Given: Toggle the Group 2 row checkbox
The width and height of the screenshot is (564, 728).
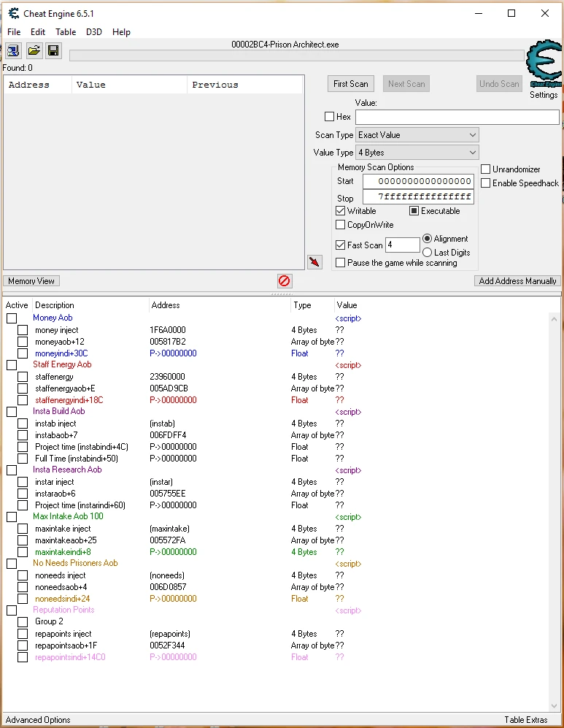Looking at the screenshot, I should [23, 621].
